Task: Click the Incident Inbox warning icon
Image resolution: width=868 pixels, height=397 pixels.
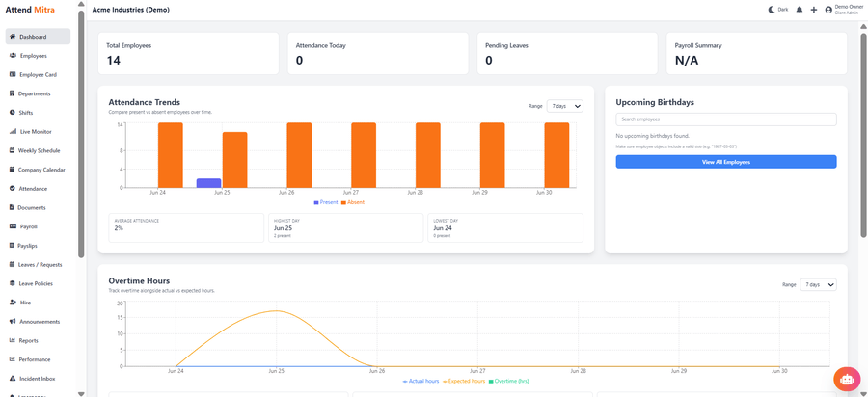Action: point(13,378)
